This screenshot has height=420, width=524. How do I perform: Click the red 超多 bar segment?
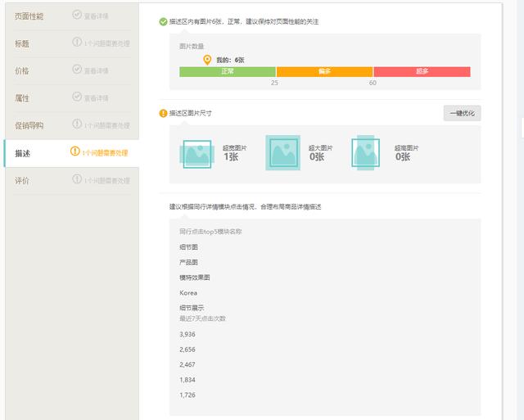(x=422, y=71)
